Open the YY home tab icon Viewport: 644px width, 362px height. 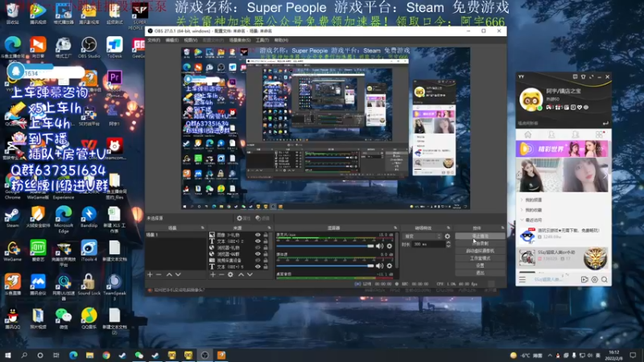pos(528,134)
